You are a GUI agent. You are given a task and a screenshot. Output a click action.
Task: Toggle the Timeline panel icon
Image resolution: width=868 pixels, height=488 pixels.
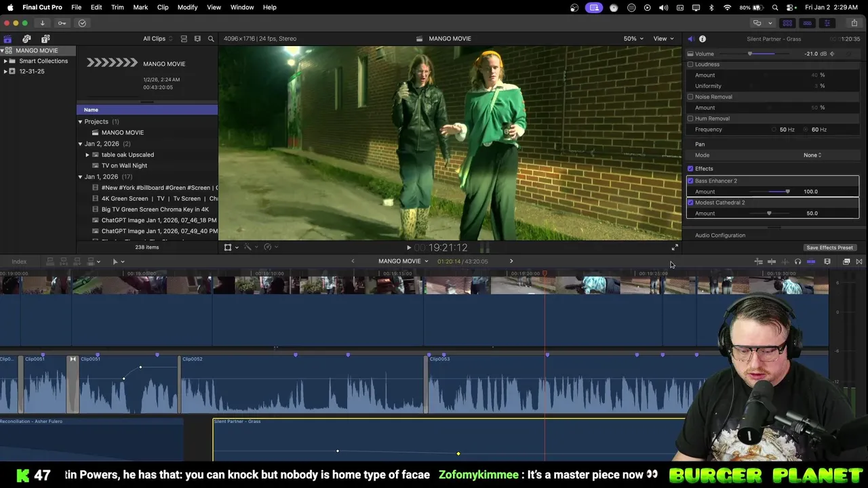(x=807, y=23)
